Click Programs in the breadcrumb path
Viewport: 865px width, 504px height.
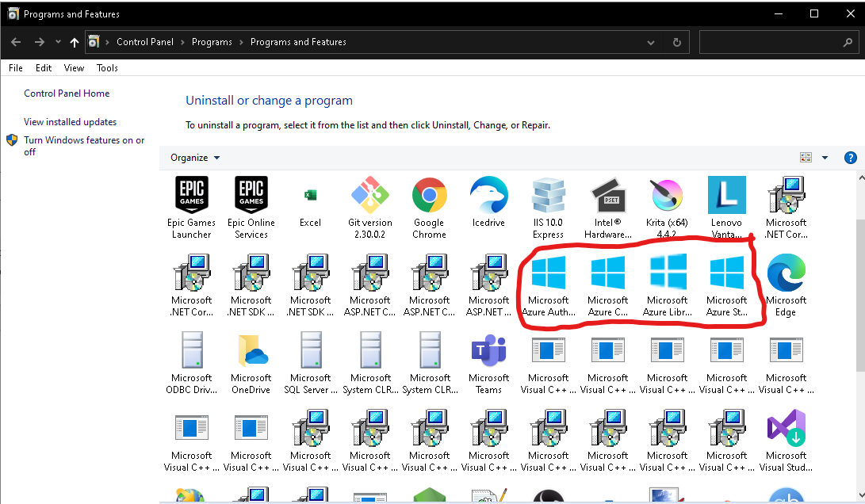tap(212, 42)
